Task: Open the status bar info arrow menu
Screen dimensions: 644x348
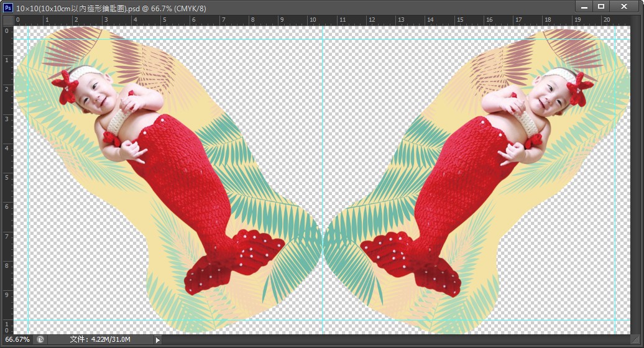Action: click(157, 340)
